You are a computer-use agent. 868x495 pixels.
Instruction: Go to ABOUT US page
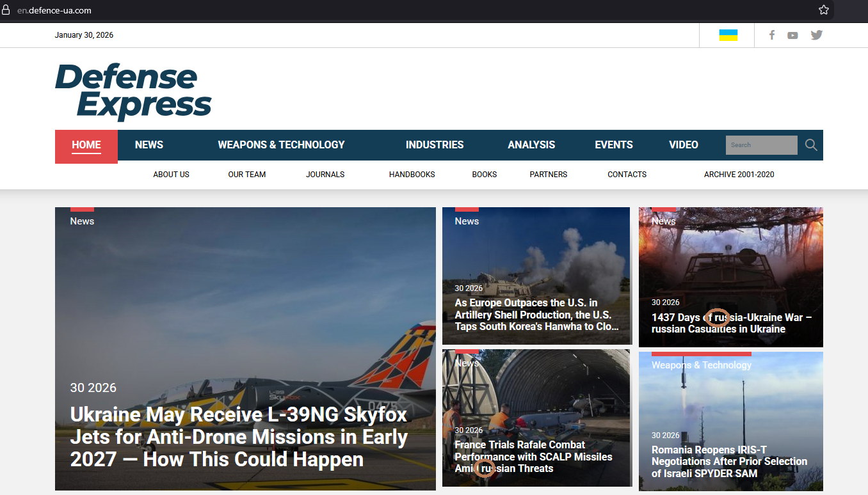point(171,174)
